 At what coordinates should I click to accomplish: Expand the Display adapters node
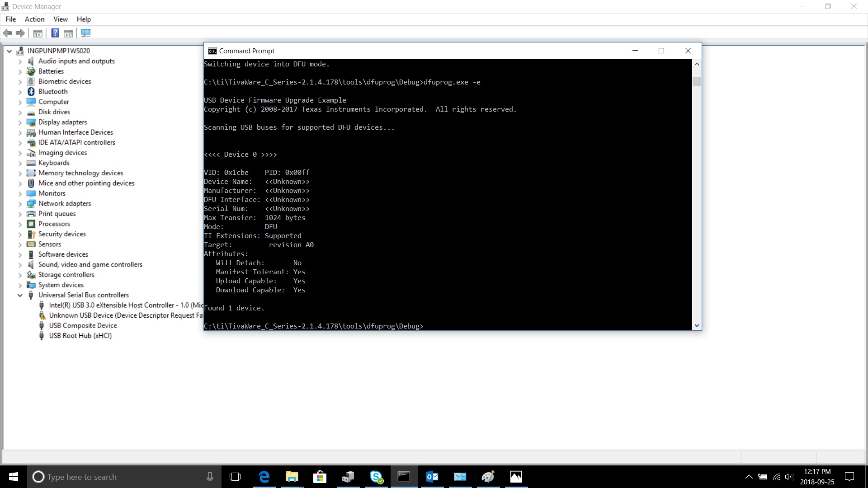pyautogui.click(x=20, y=122)
